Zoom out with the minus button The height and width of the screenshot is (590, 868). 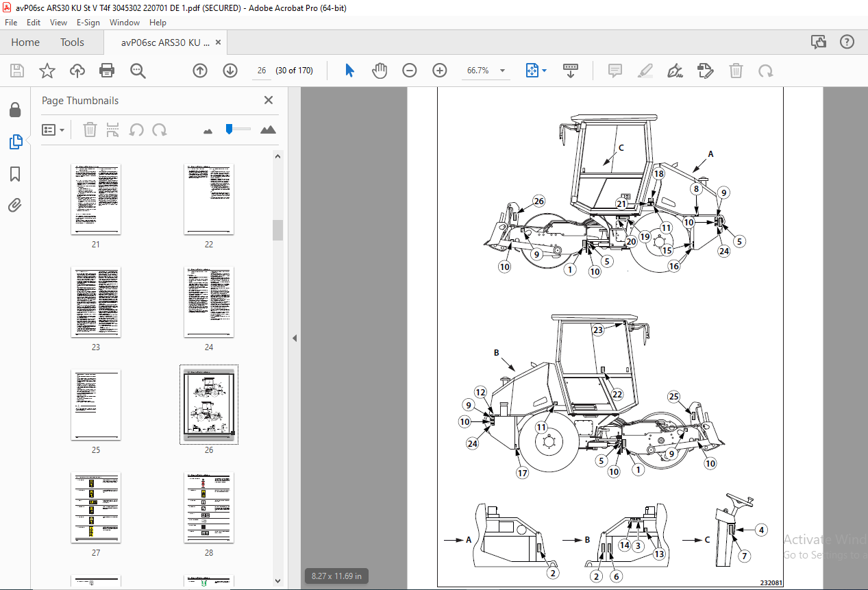point(410,71)
